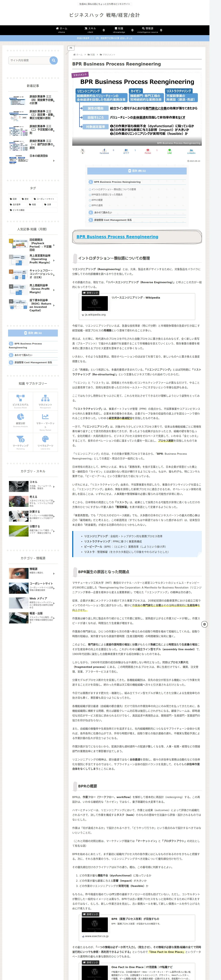Click the scroll-to-top round button
The image size is (221, 980).
pos(204,624)
